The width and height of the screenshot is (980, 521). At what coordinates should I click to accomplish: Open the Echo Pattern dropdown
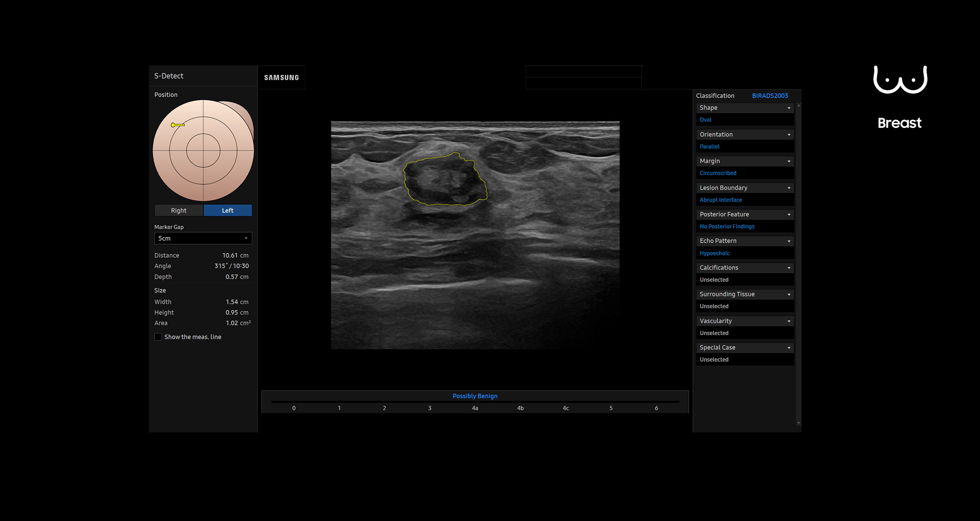click(x=745, y=241)
